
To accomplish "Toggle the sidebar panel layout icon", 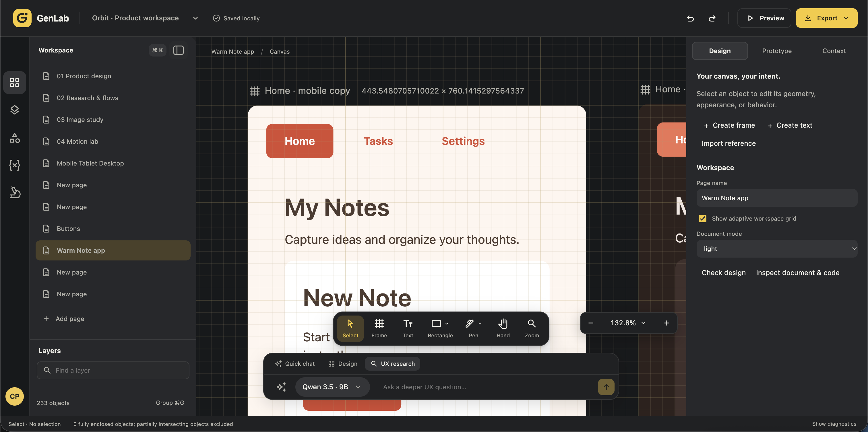I will click(x=178, y=50).
